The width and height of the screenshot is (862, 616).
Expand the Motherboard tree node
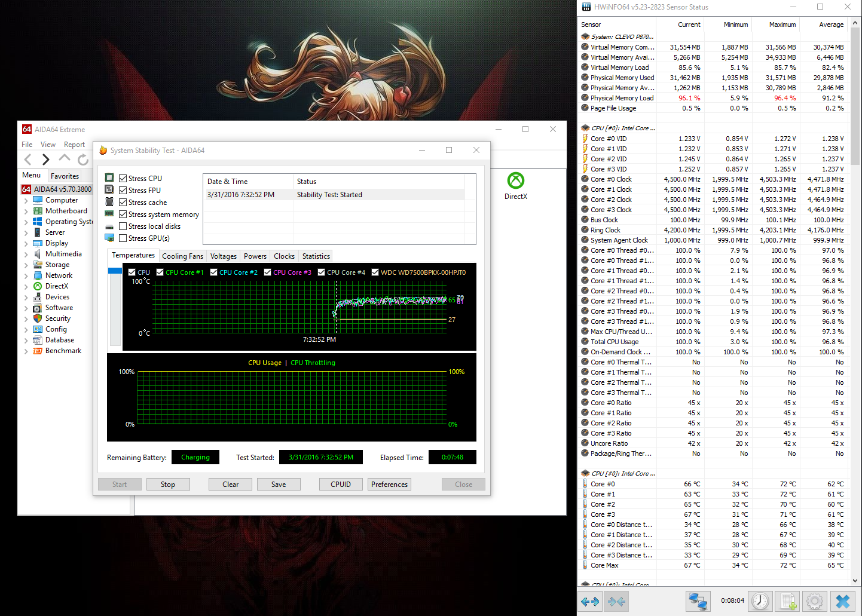26,212
